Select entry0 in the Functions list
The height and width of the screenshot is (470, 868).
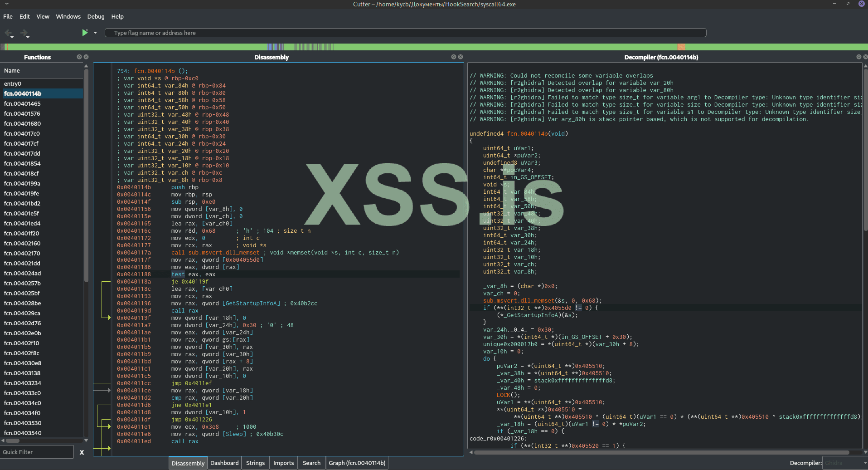[x=42, y=83]
